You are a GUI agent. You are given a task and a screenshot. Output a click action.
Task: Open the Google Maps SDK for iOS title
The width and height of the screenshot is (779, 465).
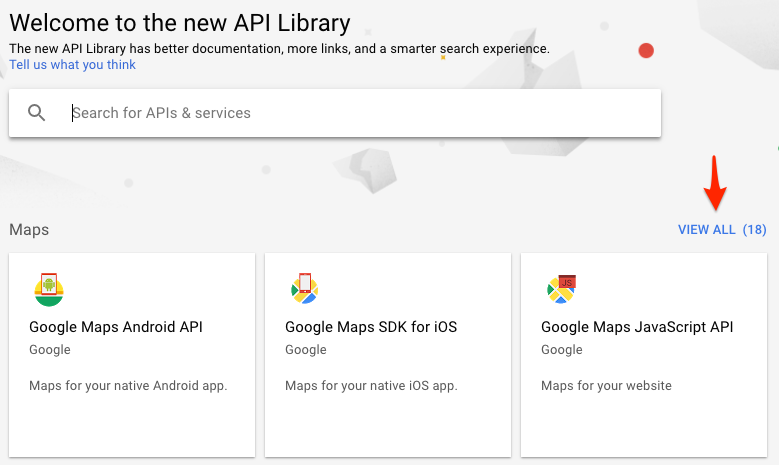371,327
